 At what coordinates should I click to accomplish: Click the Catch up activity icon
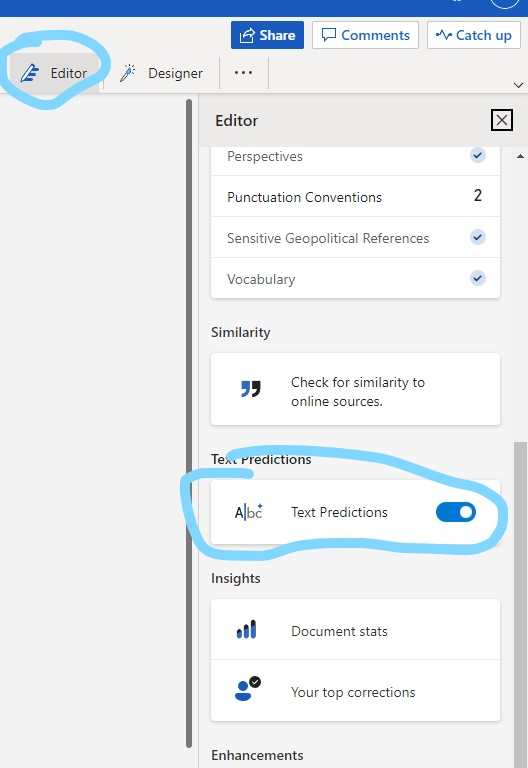pos(443,35)
